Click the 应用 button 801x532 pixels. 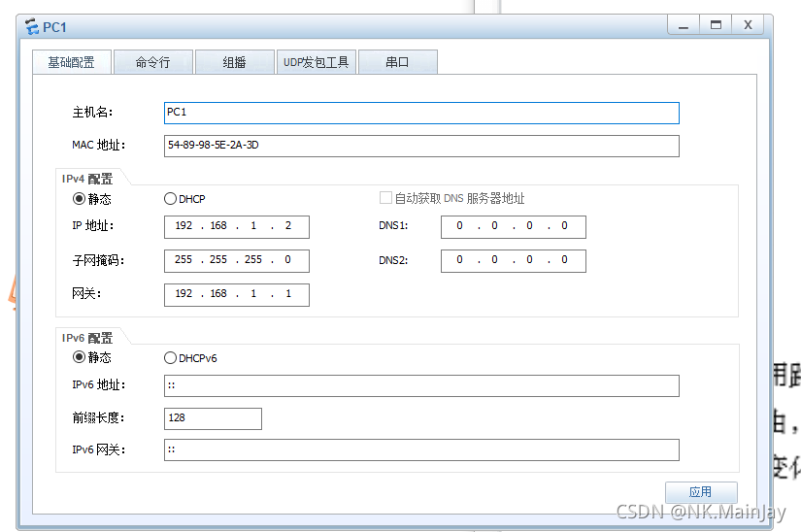[701, 492]
